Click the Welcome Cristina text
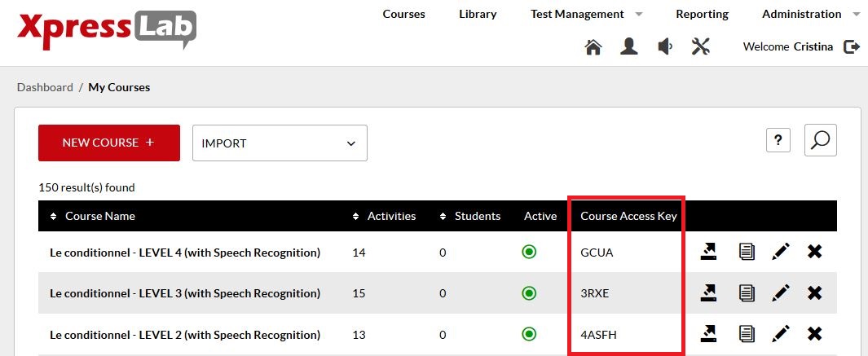This screenshot has width=868, height=356. click(x=788, y=47)
